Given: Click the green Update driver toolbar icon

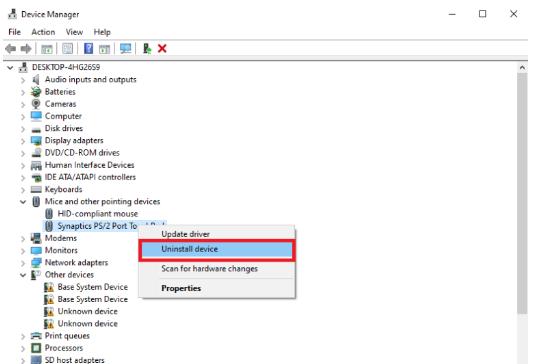Looking at the screenshot, I should click(147, 48).
